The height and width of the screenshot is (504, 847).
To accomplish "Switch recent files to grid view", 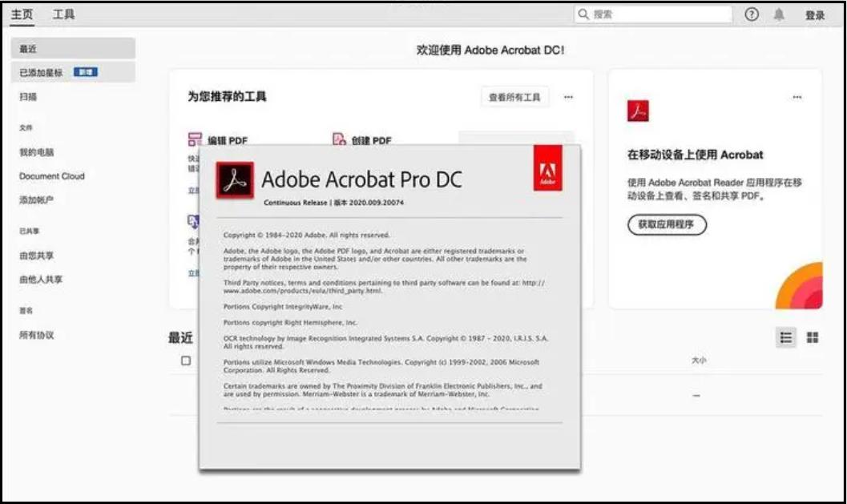I will (810, 337).
